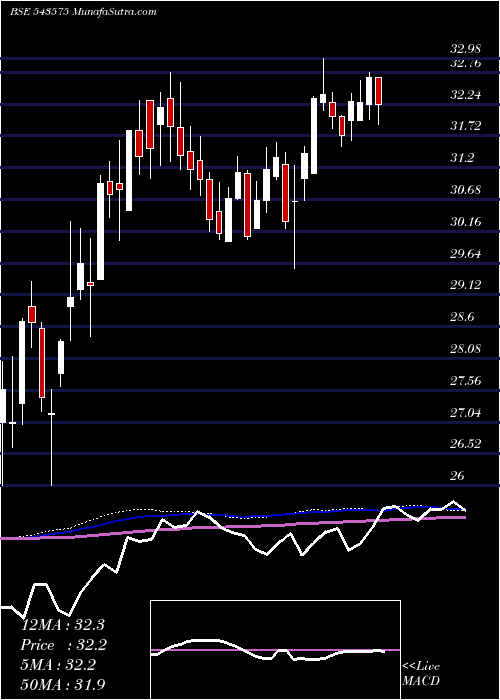
Task: Click the Price : 32.2 readout
Action: coord(63,645)
